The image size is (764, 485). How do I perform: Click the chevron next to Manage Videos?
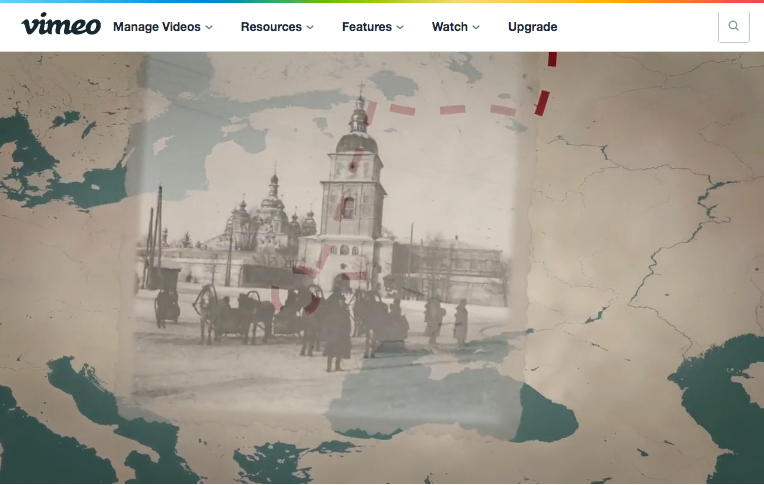coord(209,28)
